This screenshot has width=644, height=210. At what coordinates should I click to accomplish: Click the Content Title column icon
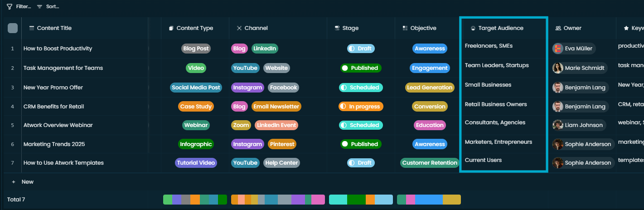pyautogui.click(x=32, y=28)
